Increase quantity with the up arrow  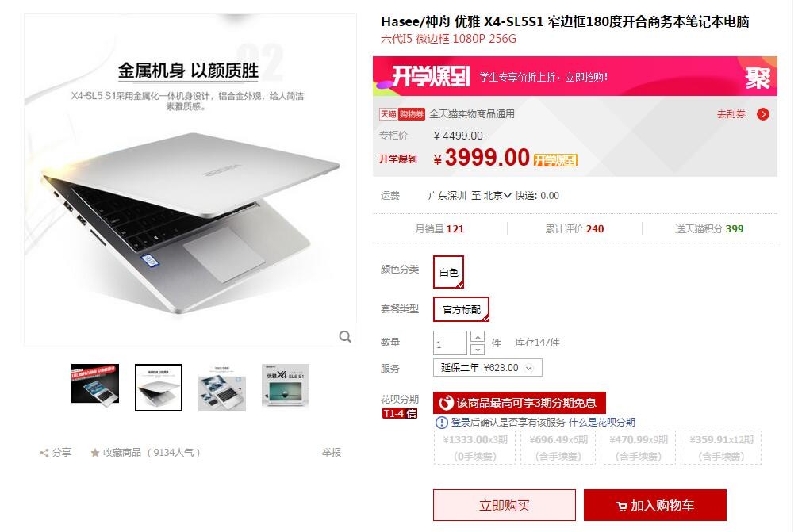point(477,337)
